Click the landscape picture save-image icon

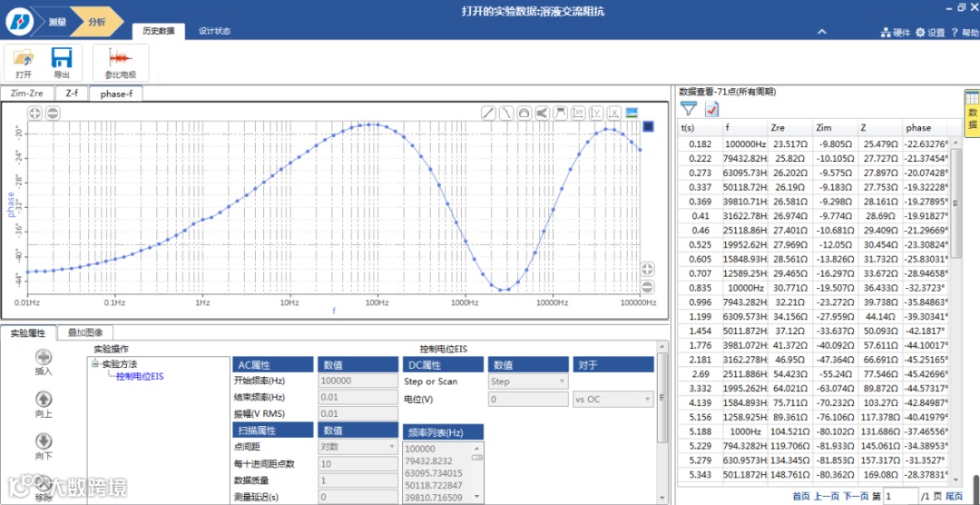[632, 113]
